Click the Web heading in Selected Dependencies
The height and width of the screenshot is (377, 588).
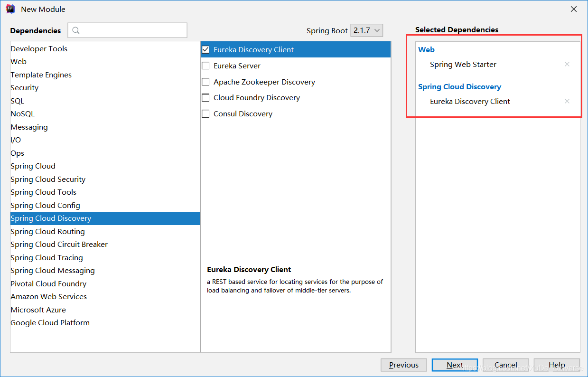426,49
